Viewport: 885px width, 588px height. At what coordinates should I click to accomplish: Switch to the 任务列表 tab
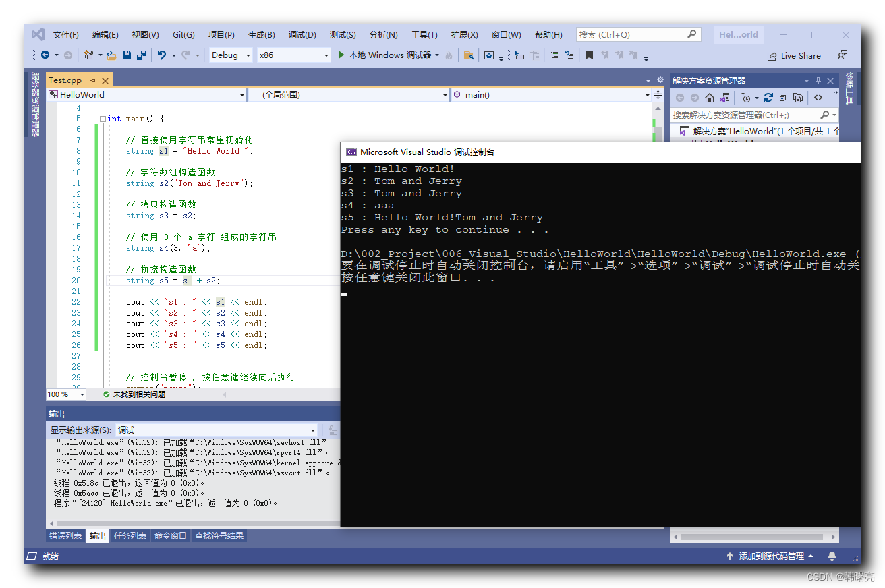coord(130,535)
